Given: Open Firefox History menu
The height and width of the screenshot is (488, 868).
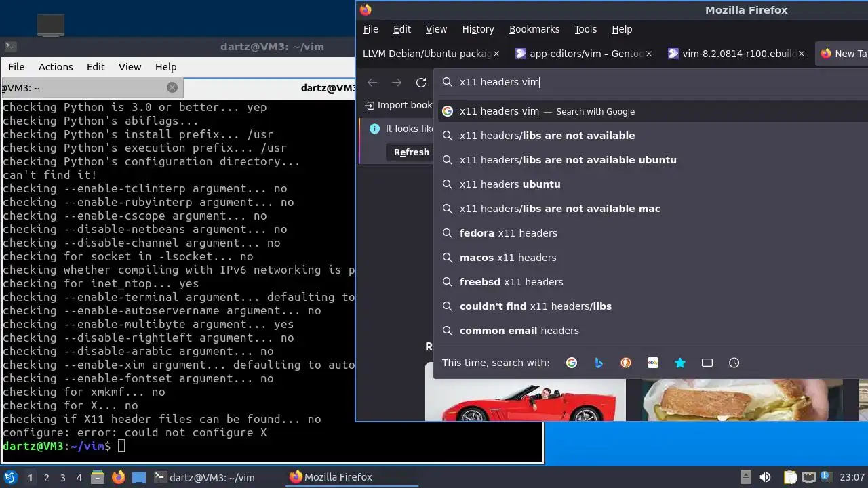Looking at the screenshot, I should (x=478, y=29).
